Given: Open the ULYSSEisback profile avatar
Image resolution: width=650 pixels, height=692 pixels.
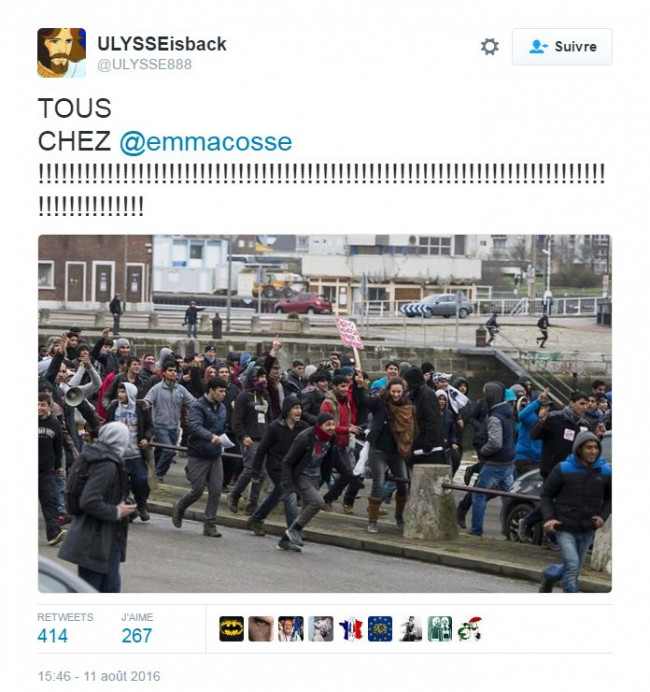Looking at the screenshot, I should click(61, 53).
